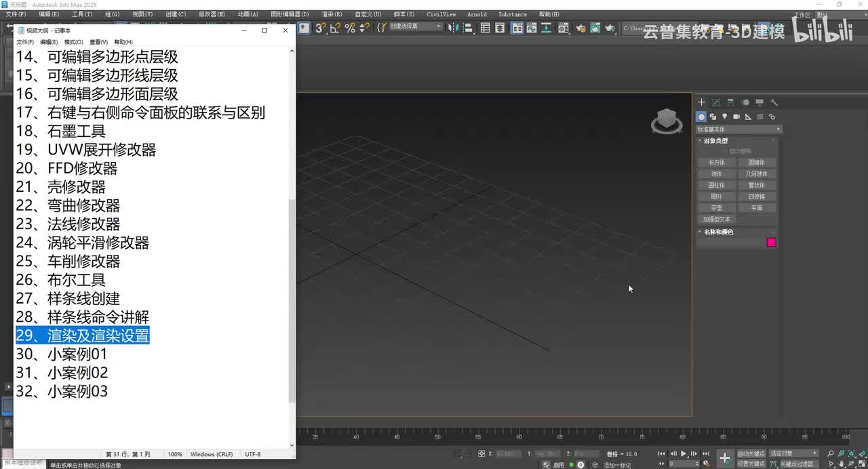Click the 加强型文本 button
This screenshot has width=868, height=469.
click(x=717, y=220)
